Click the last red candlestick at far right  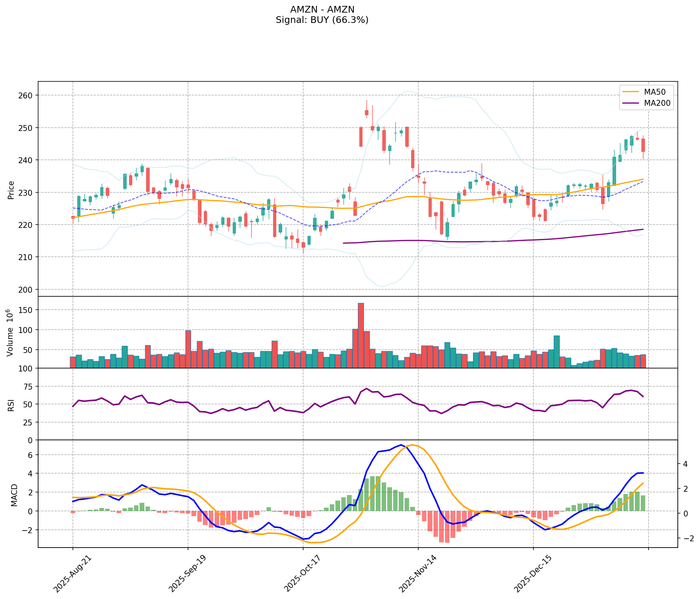[643, 145]
